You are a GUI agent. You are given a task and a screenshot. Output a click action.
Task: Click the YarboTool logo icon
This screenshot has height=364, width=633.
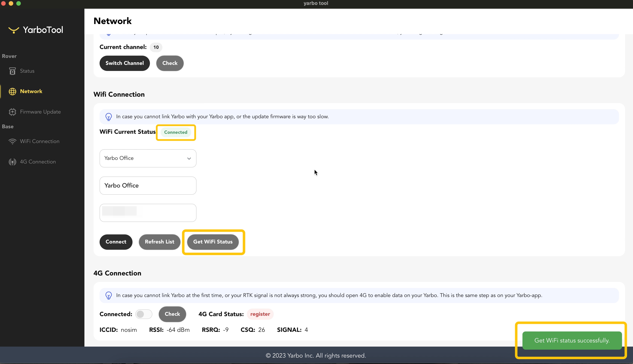13,30
